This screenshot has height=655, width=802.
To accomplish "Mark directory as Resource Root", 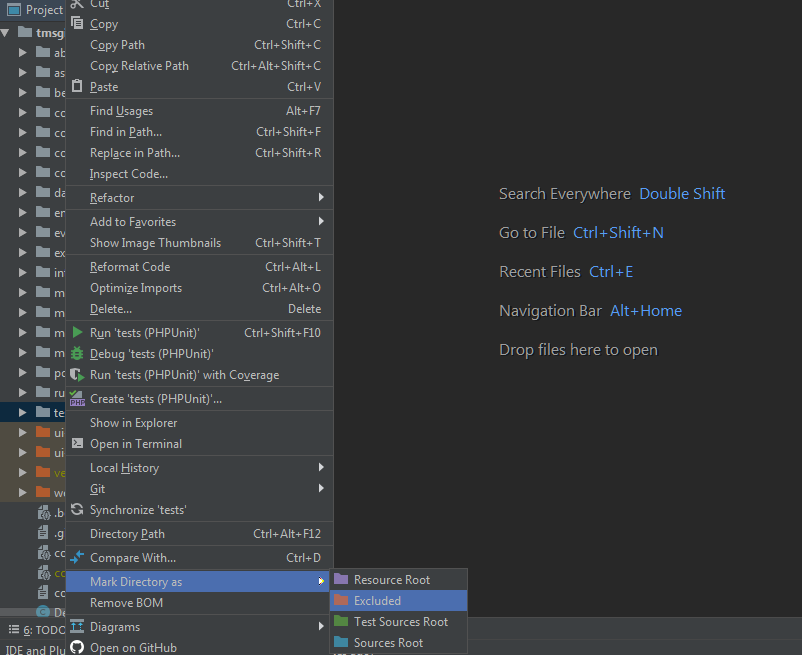I will click(398, 579).
